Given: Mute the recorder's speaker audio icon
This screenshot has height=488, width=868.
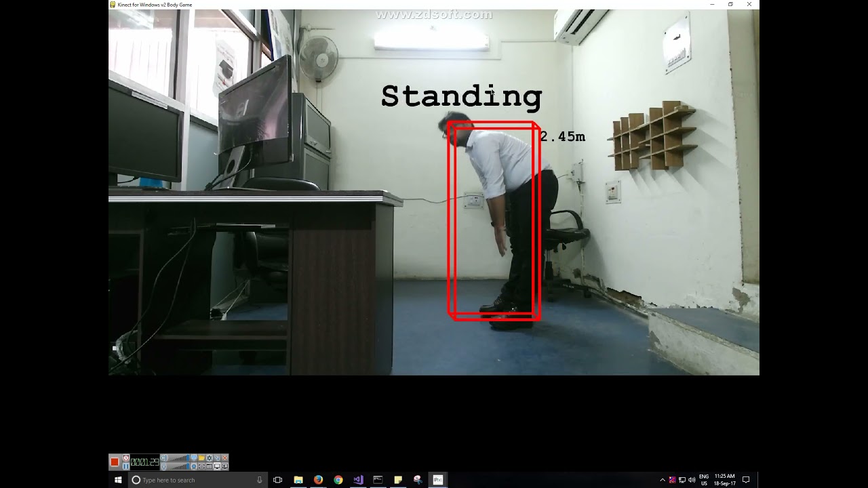Looking at the screenshot, I should pyautogui.click(x=163, y=457).
